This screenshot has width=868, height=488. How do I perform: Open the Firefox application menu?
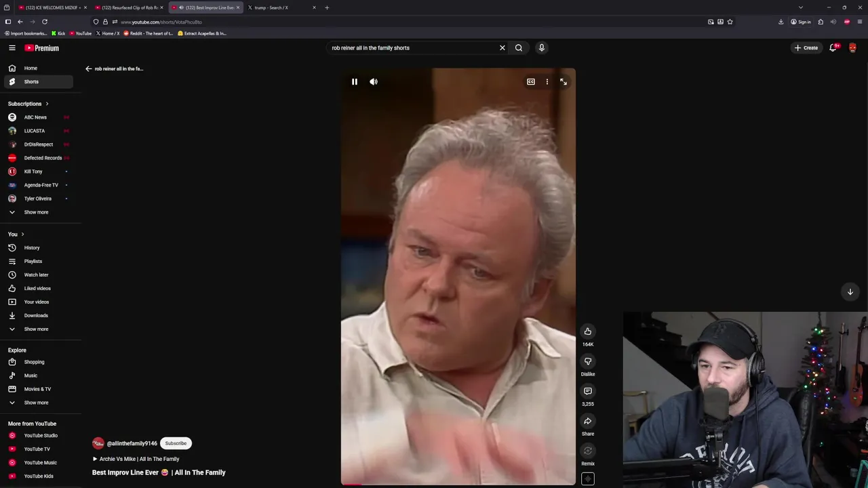860,22
